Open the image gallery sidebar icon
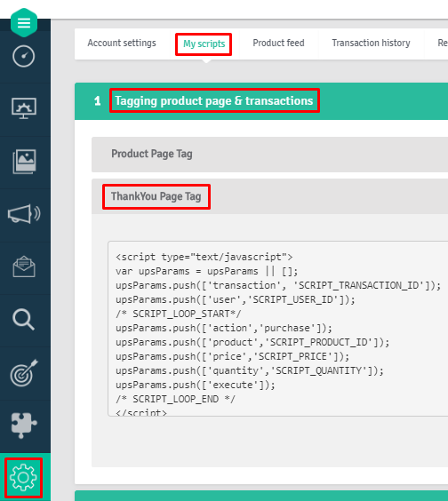 24,162
